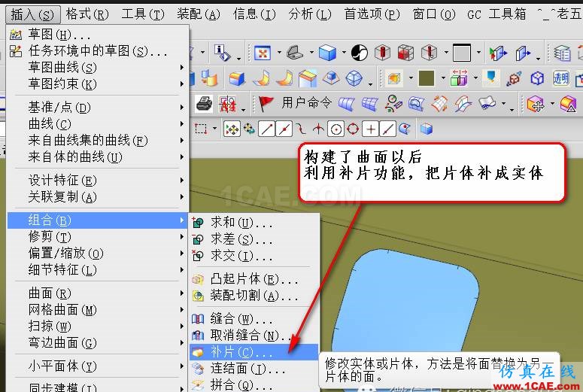Viewport: 583px width, 392px height.
Task: Click the Measure Bodies pink-green cubes icon
Action: tap(459, 78)
